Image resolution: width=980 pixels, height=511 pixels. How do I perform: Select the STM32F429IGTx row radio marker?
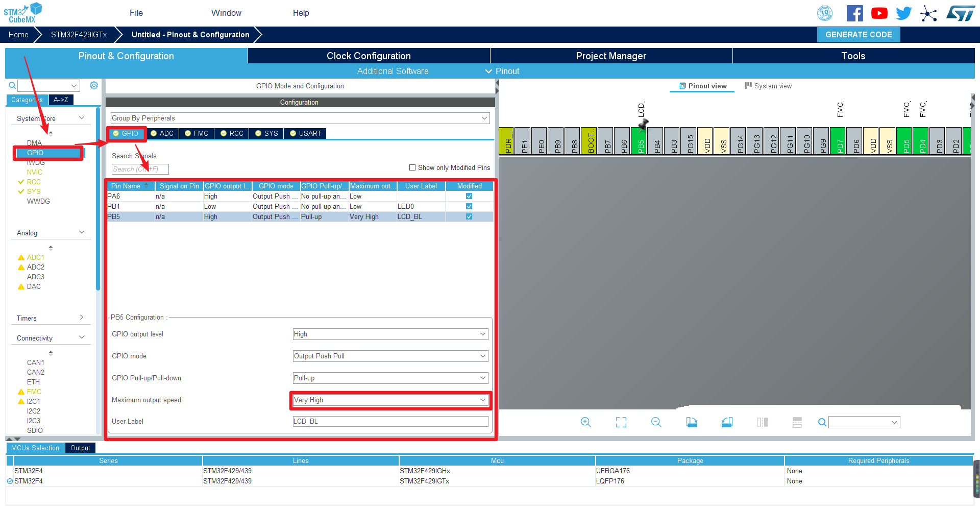click(x=10, y=481)
